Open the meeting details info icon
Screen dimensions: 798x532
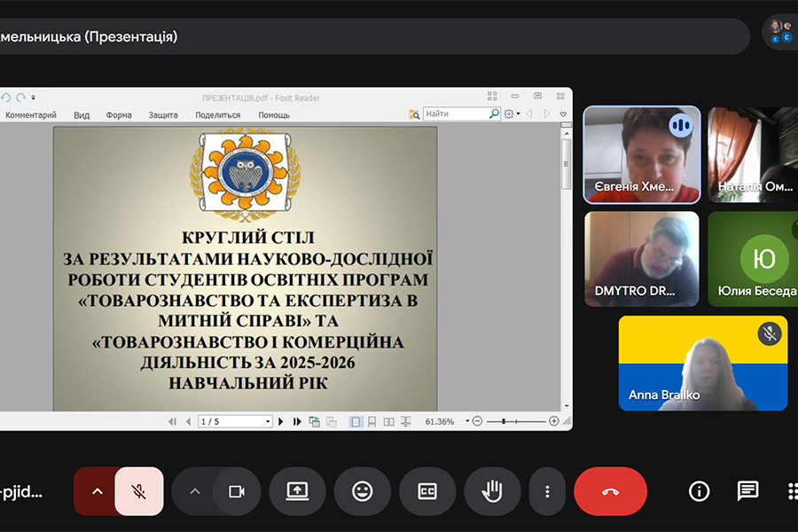tap(699, 491)
